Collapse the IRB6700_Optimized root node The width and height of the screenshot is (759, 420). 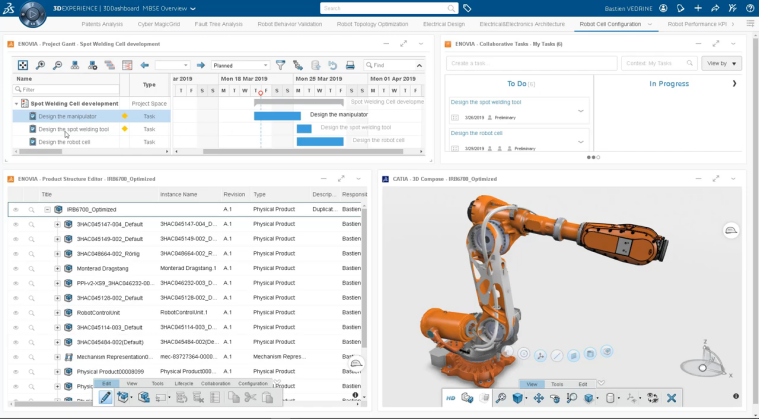tap(47, 210)
